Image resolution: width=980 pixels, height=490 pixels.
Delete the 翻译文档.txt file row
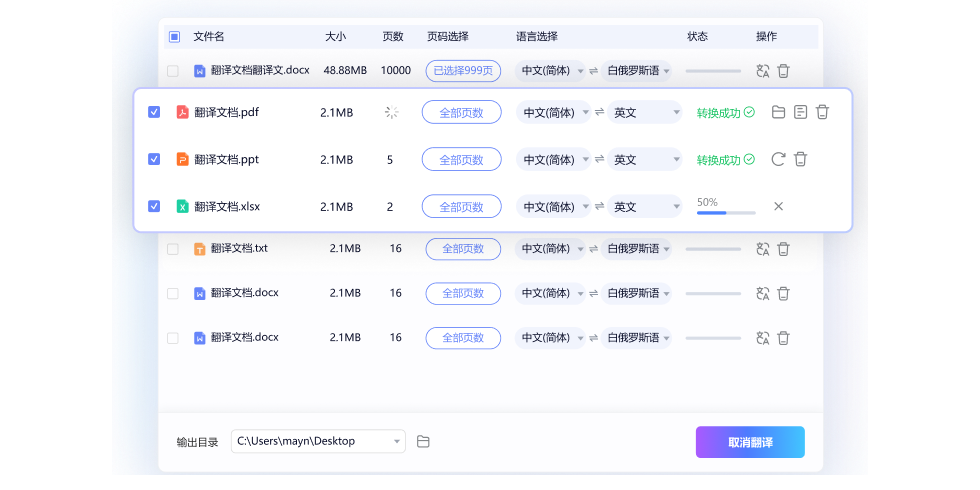(784, 249)
